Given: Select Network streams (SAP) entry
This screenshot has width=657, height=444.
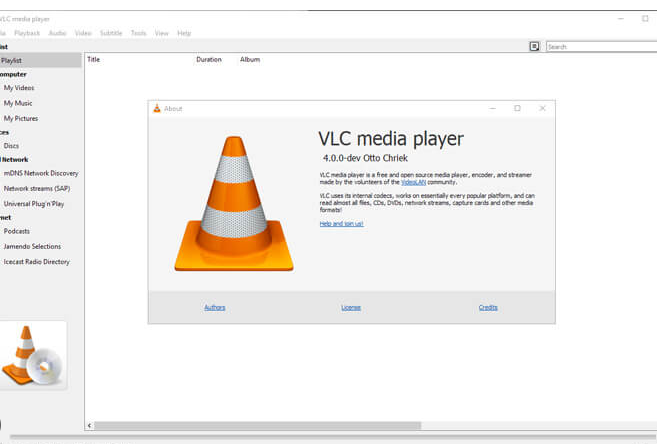Looking at the screenshot, I should coord(37,188).
